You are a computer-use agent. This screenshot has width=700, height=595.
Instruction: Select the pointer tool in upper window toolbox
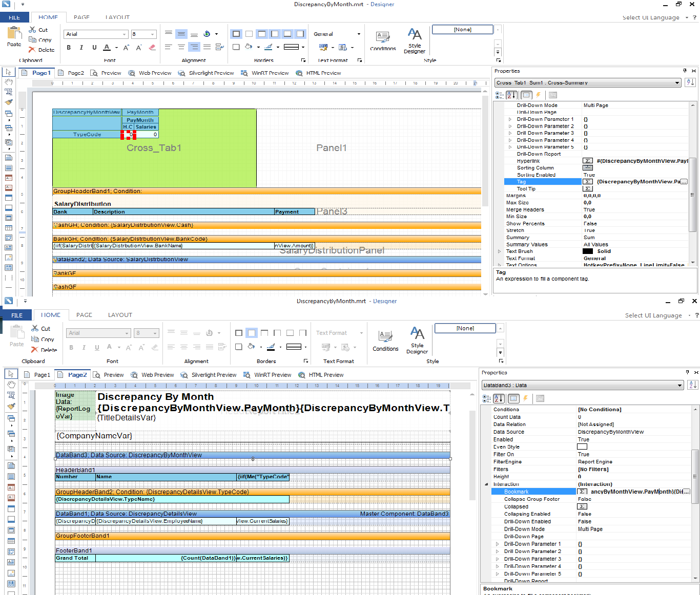[9, 72]
